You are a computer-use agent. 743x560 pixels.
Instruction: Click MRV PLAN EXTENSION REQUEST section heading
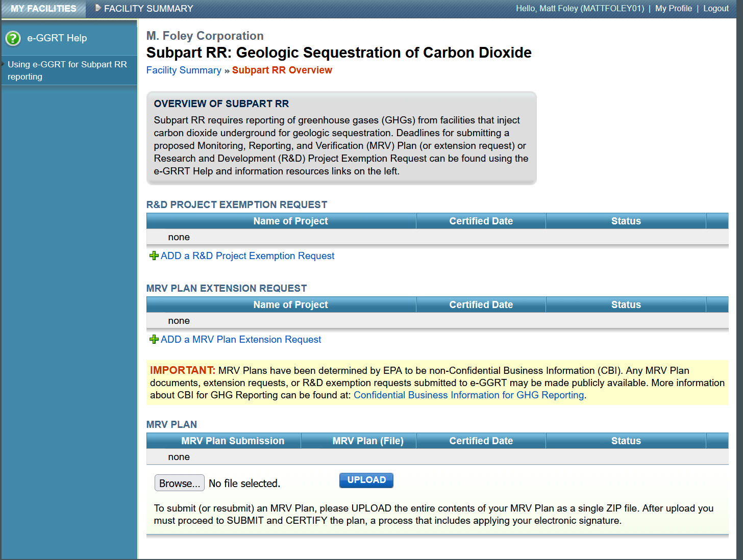coord(227,288)
